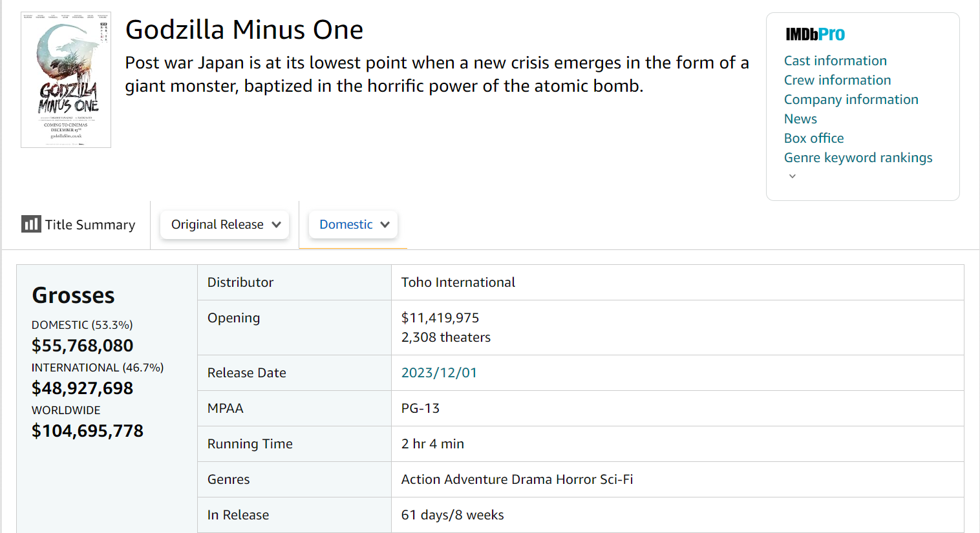Follow the 2023/12/01 release date link

point(439,373)
